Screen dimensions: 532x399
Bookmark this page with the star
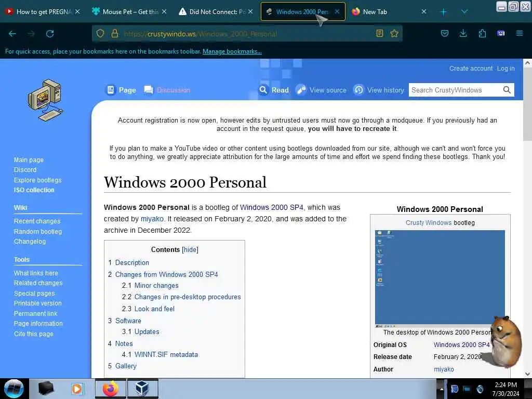tap(394, 33)
